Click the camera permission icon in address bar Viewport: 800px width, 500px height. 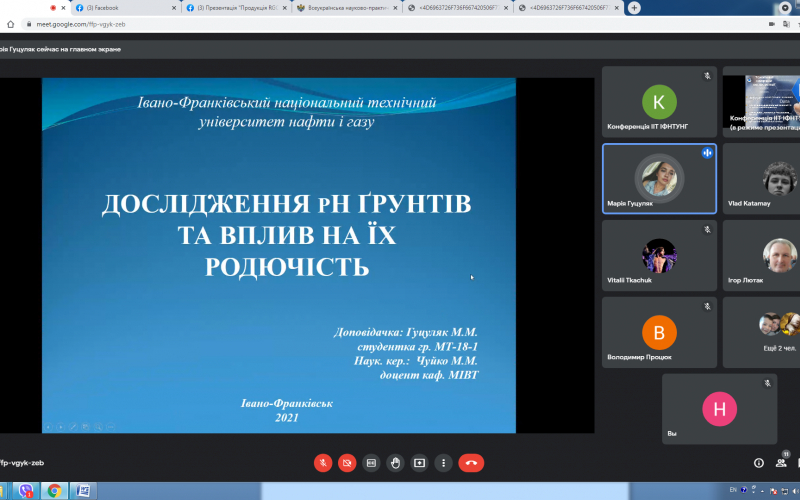point(771,24)
